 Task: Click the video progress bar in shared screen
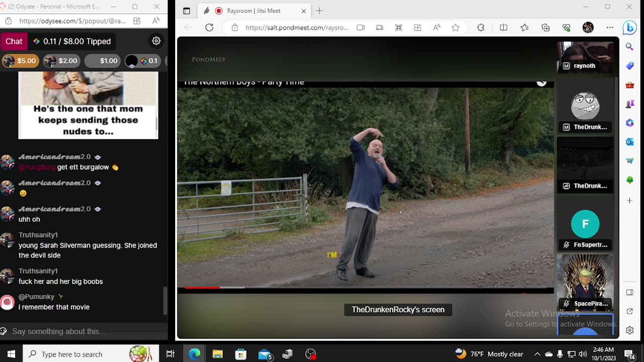click(x=365, y=288)
